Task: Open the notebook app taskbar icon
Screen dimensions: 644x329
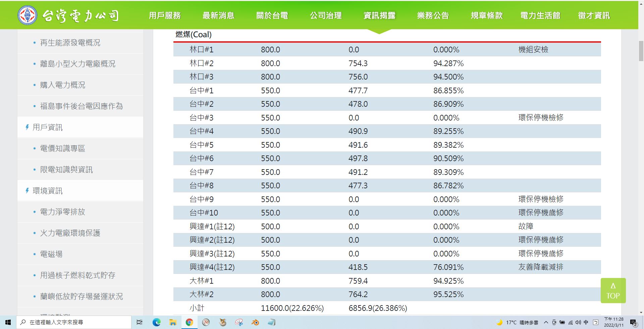Action: click(272, 322)
